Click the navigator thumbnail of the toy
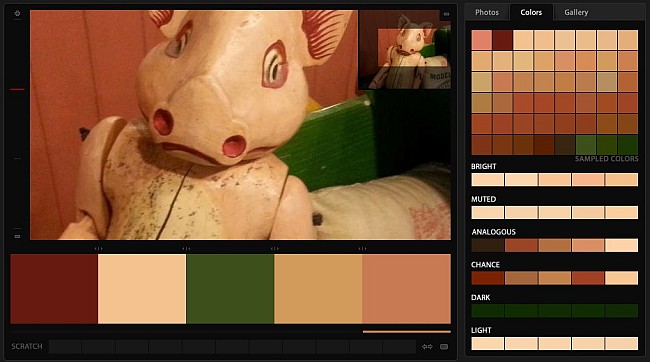The height and width of the screenshot is (362, 650). 405,50
